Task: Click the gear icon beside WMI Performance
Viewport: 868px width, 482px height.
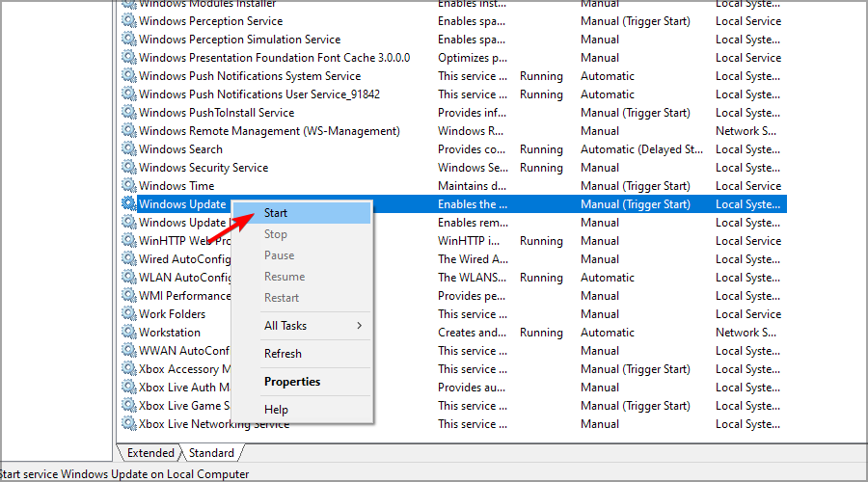Action: 129,295
